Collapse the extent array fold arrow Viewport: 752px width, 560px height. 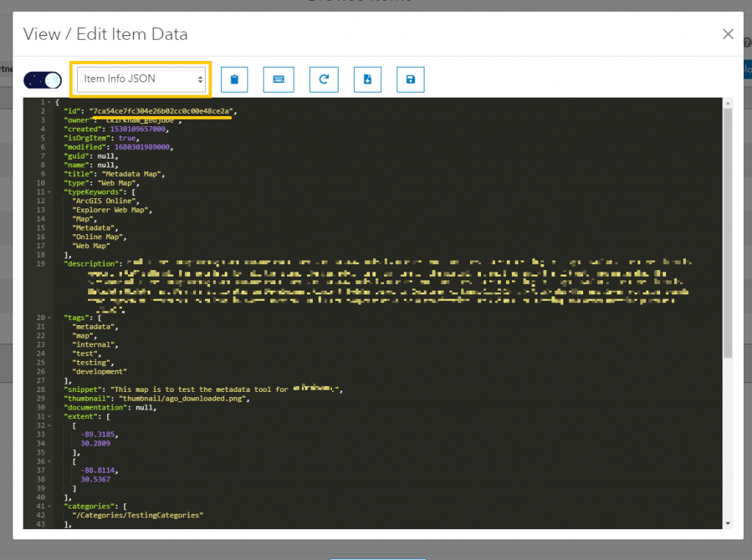49,416
